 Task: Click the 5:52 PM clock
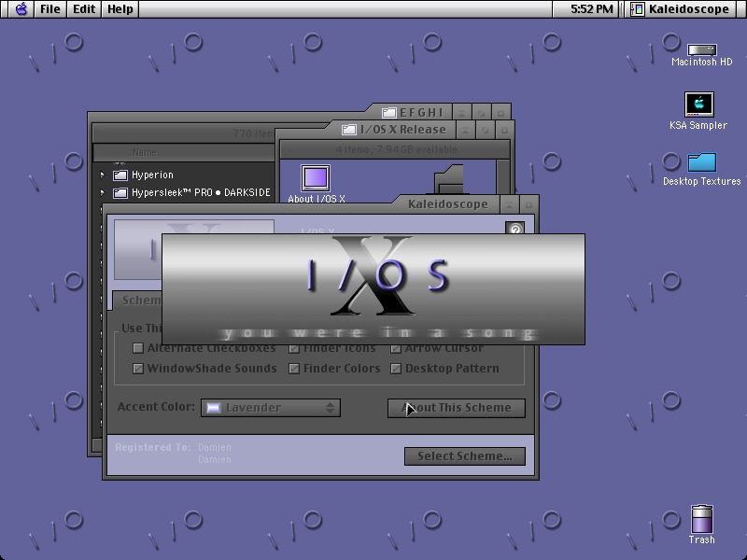click(591, 9)
